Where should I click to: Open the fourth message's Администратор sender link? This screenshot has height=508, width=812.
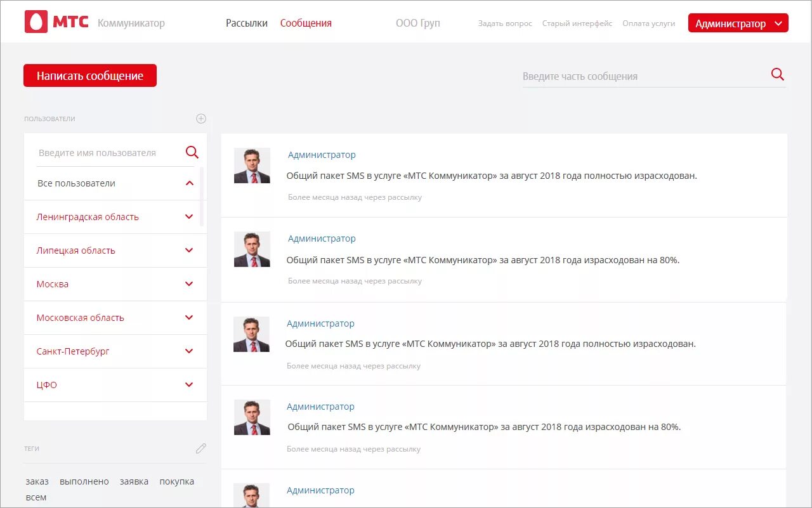320,407
